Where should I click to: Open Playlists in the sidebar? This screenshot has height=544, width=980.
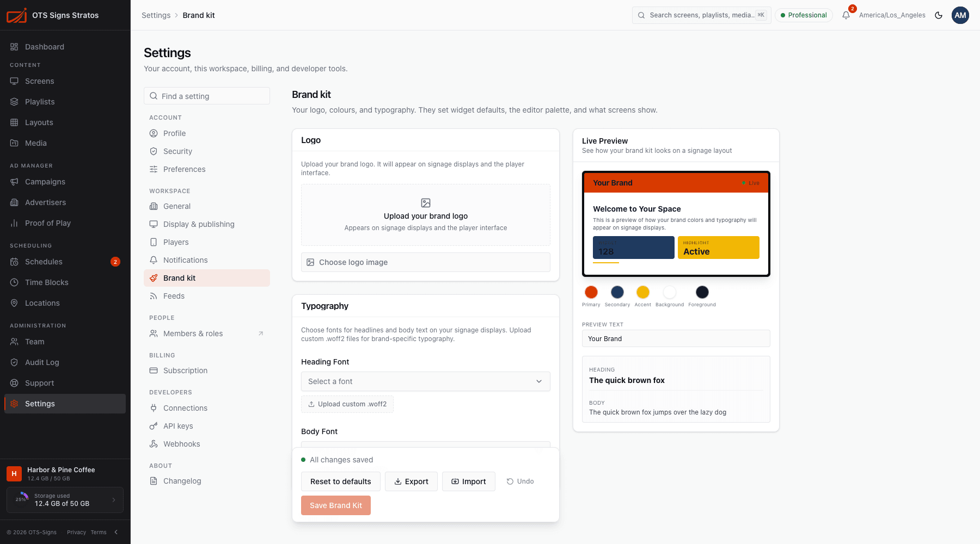[65, 102]
